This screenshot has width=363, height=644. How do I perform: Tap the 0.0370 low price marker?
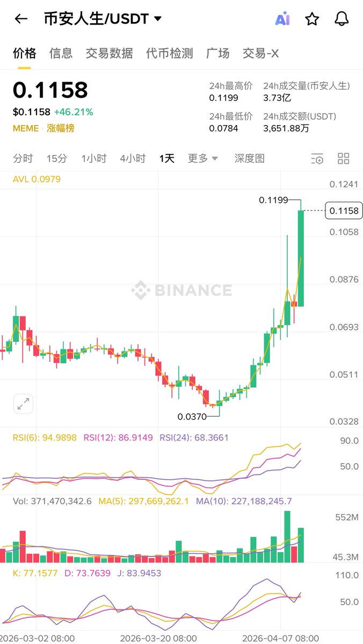pos(192,416)
